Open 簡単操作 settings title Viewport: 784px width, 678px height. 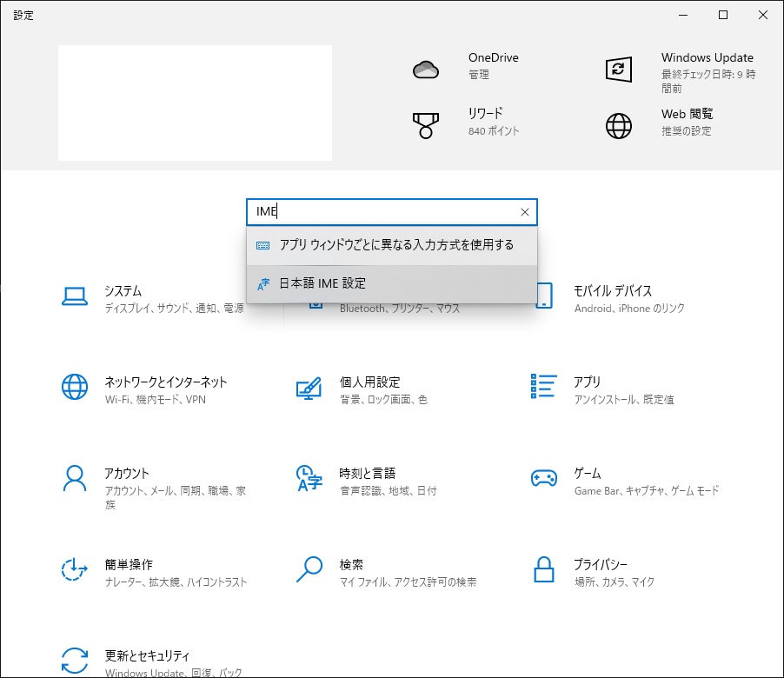click(129, 564)
